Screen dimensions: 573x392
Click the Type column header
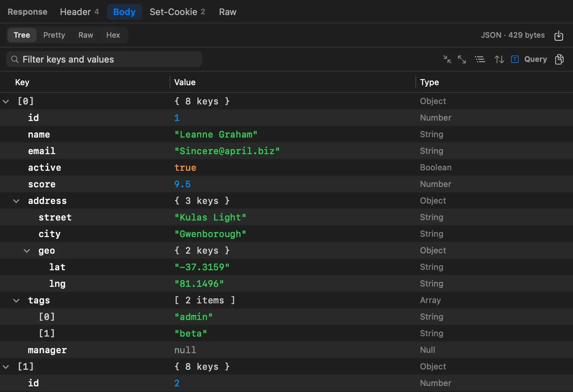(x=429, y=82)
